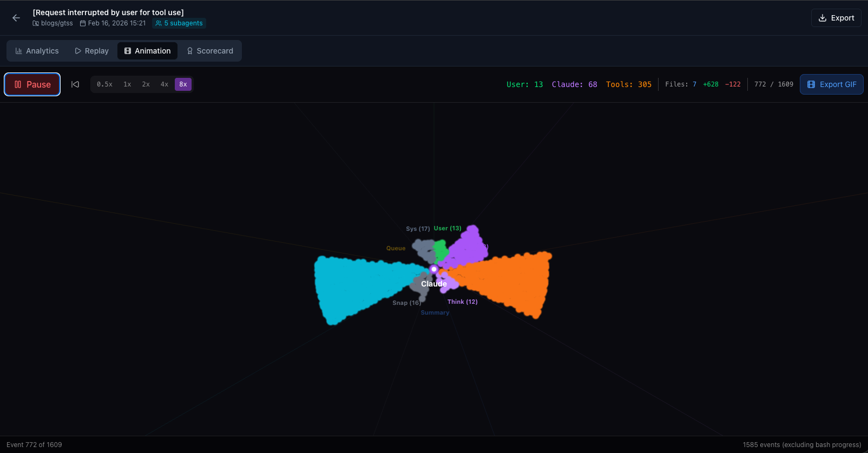Click the Think (12) cluster label
The height and width of the screenshot is (453, 868).
[463, 302]
